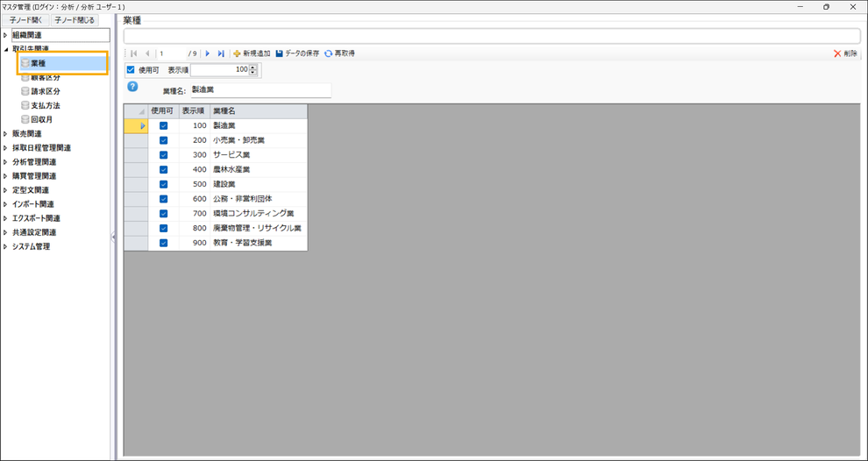
Task: Click splitter collapse arrow beside tree
Action: (113, 237)
